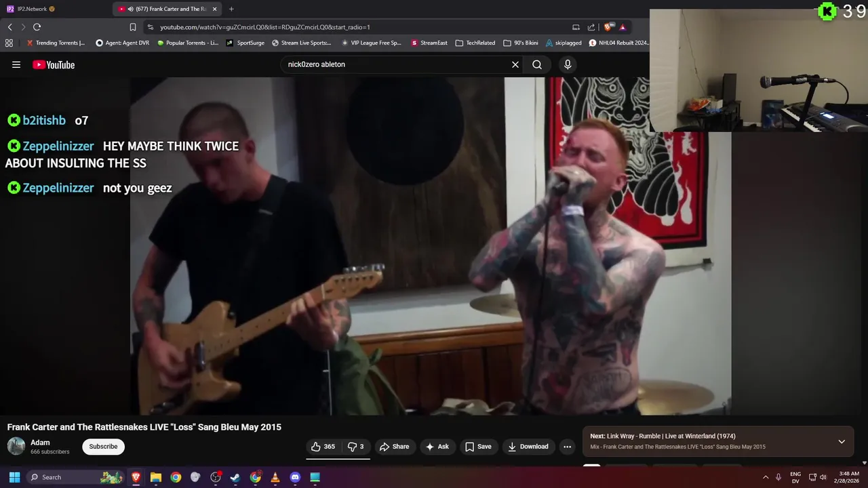Go forward with the browser forward arrow
Viewport: 868px width, 488px height.
coord(23,27)
